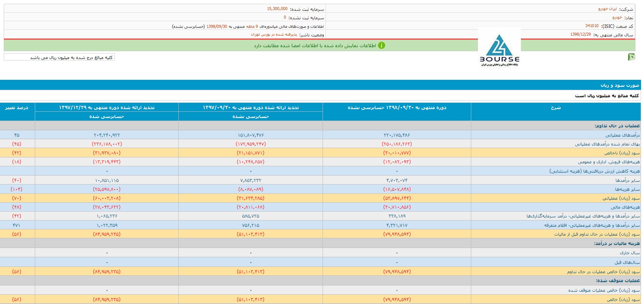644x304 pixels.
Task: Click the row label ending 'درآمد سرمایه‌گذاری‌ها'
Action: pyautogui.click(x=583, y=216)
